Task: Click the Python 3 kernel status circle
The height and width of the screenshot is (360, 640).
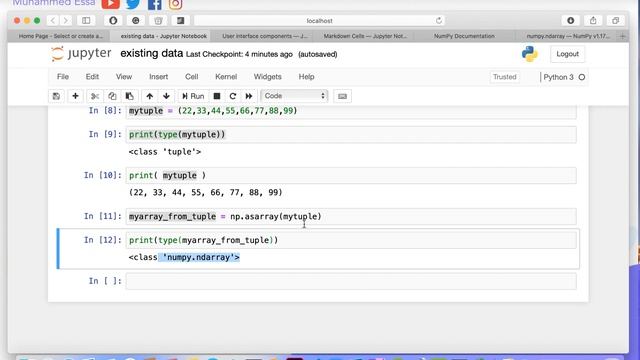Action: point(582,77)
